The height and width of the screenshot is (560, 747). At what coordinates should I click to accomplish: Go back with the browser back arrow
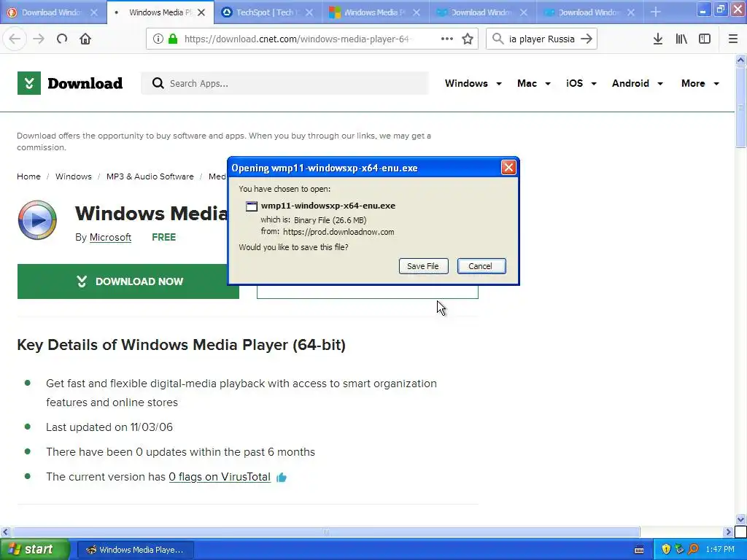point(15,39)
